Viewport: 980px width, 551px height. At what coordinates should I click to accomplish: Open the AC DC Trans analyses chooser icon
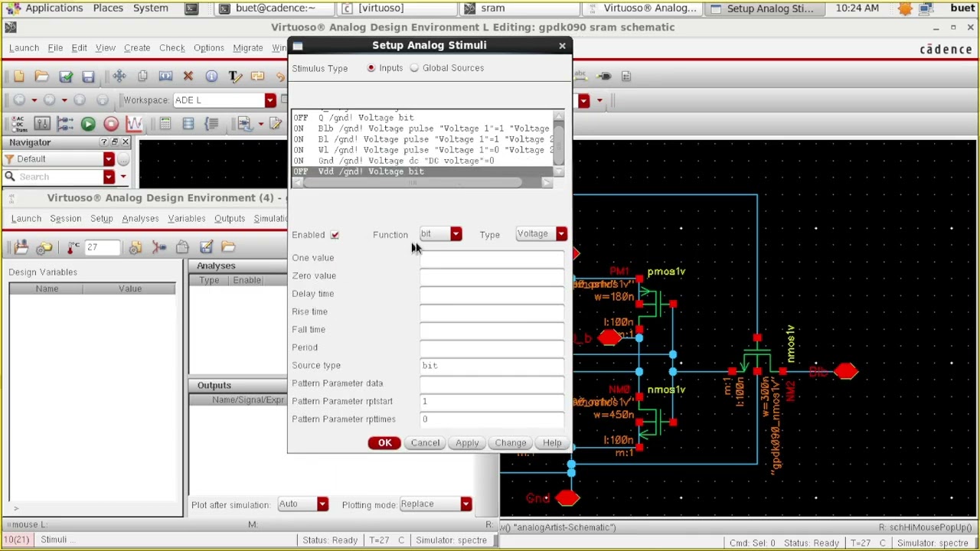pyautogui.click(x=19, y=124)
